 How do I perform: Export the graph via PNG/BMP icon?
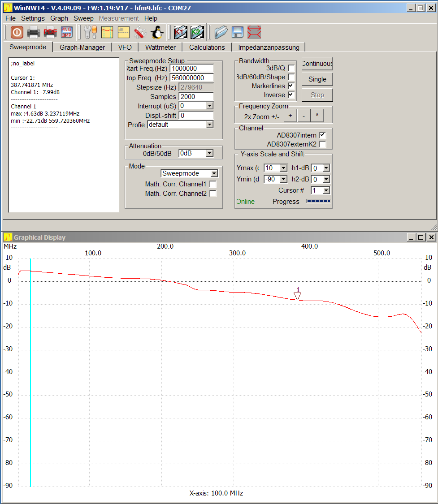click(66, 32)
